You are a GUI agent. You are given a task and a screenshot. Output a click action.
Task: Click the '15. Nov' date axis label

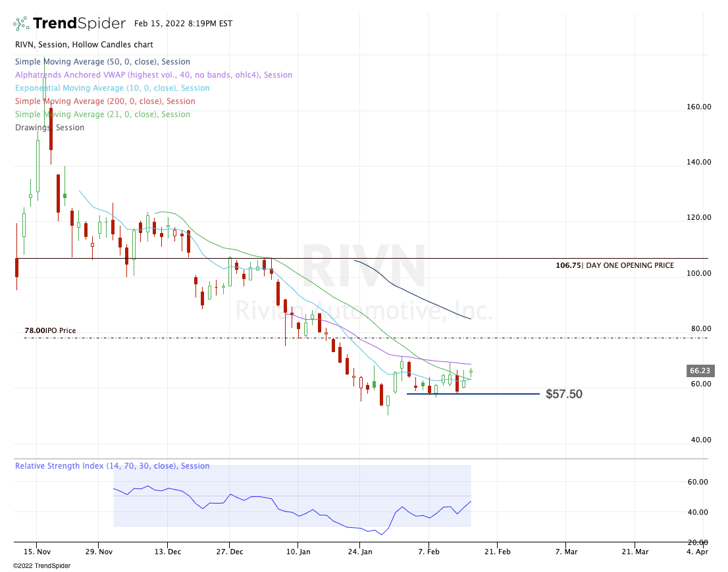37,552
